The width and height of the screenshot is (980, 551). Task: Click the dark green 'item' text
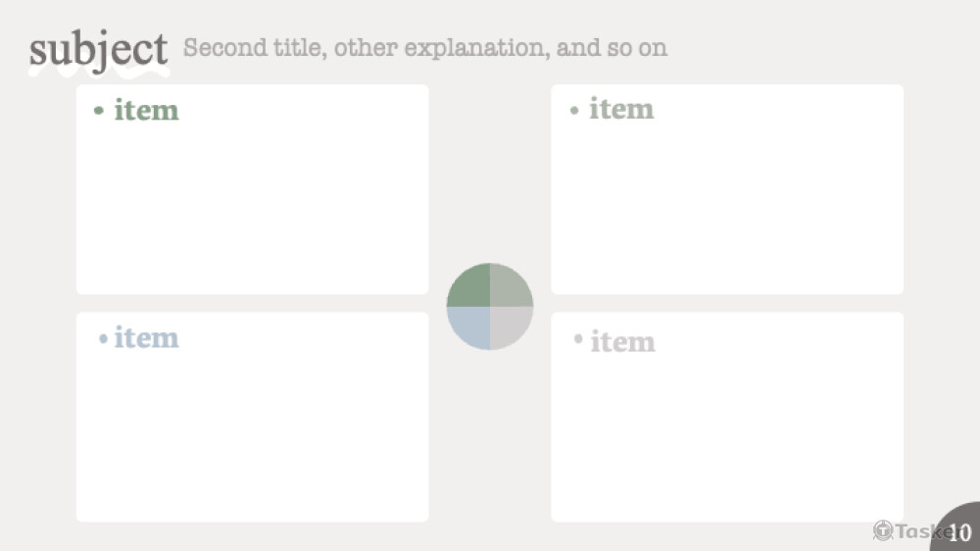coord(146,110)
